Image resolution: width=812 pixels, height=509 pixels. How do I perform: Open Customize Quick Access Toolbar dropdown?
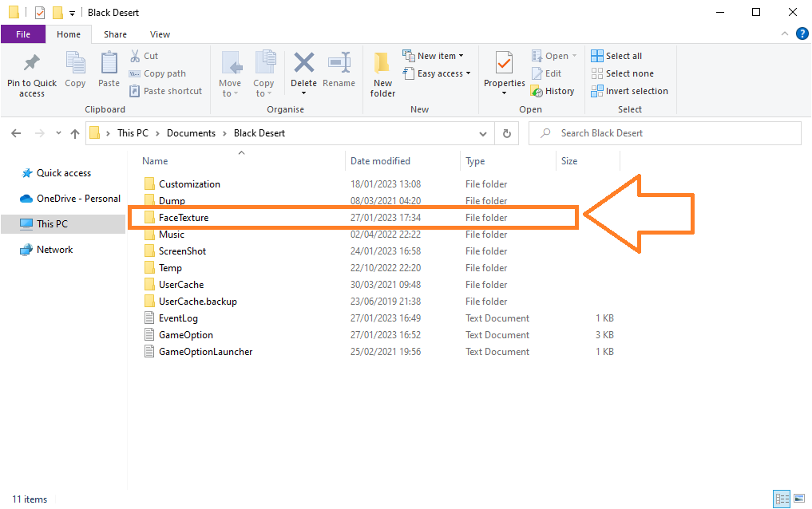[x=72, y=13]
